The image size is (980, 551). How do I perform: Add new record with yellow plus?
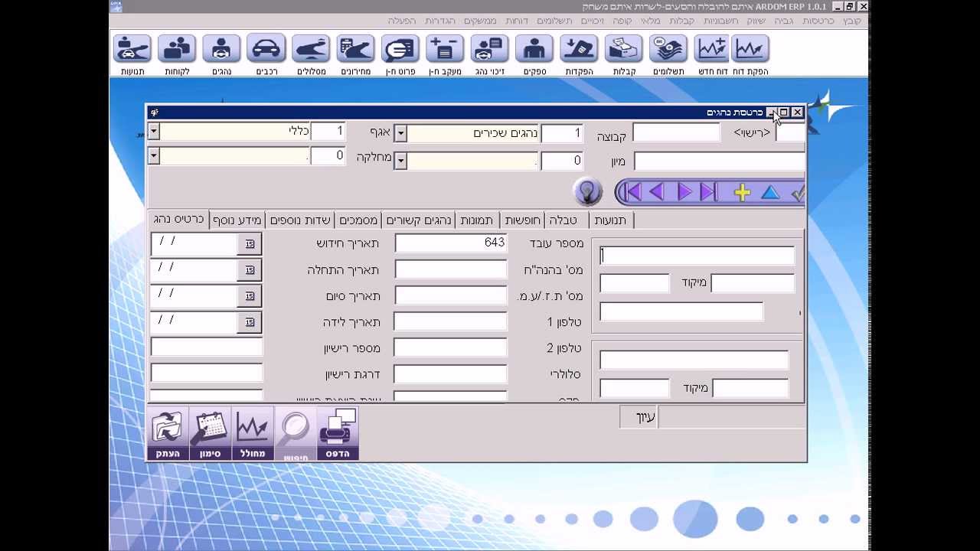click(x=742, y=192)
